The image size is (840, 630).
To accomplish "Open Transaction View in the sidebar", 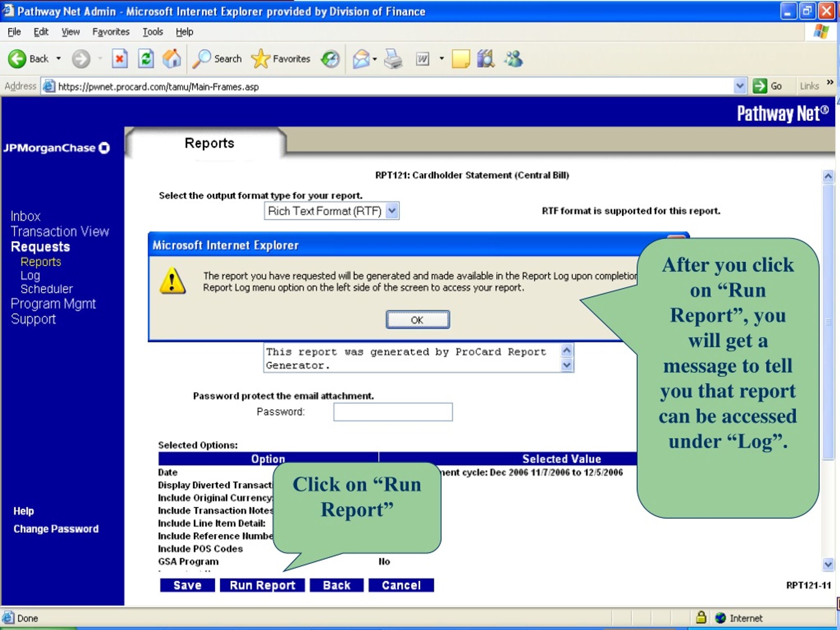I will click(60, 231).
